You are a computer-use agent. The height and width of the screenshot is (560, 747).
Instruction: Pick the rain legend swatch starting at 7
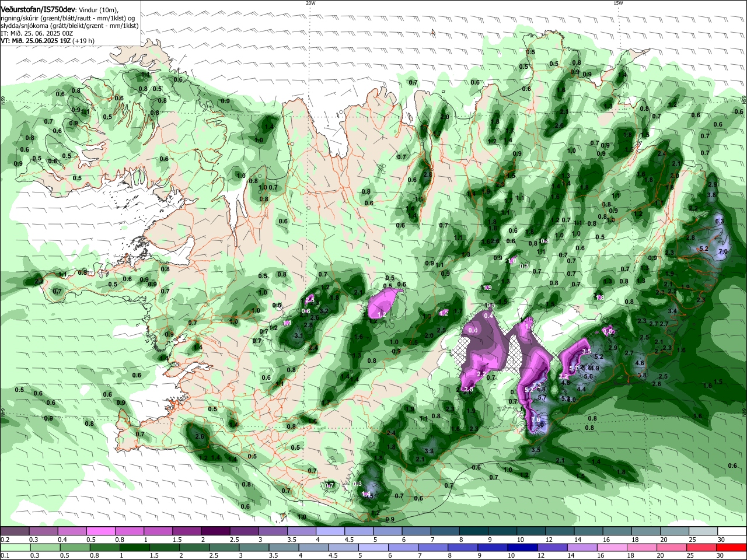[x=433, y=548]
